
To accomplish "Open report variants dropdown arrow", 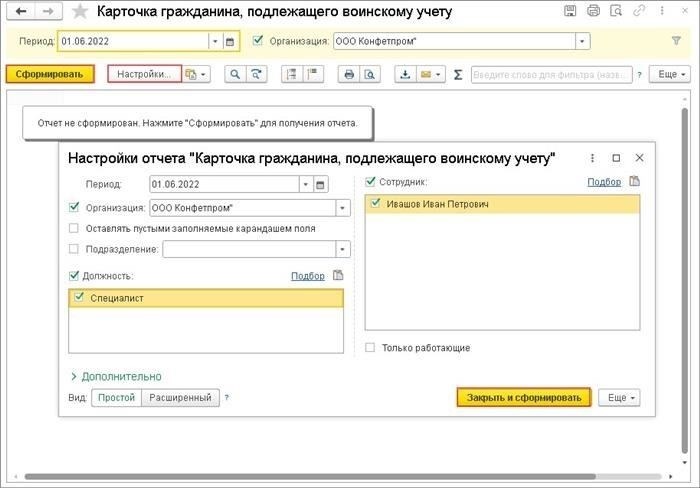I will (204, 75).
